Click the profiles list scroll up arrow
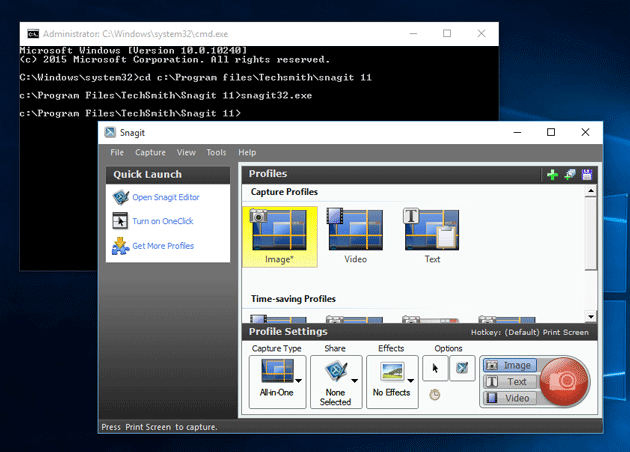 coord(591,191)
